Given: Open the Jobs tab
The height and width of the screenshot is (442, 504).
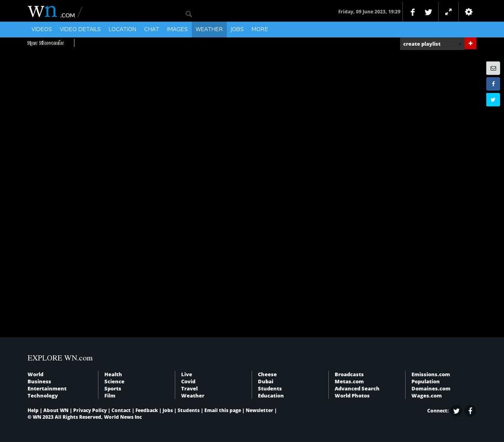Looking at the screenshot, I should (237, 29).
